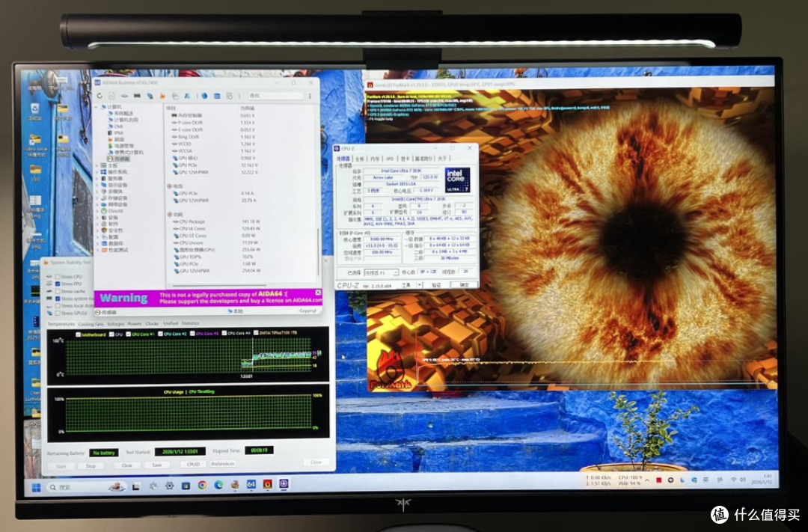Open Microsoft Edge from the taskbar
808x532 pixels.
(218, 485)
